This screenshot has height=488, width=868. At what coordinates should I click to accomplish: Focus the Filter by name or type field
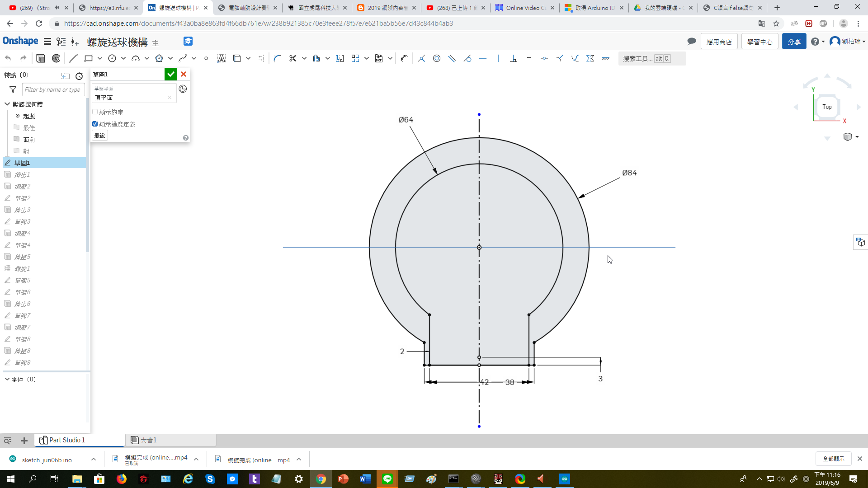coord(53,89)
